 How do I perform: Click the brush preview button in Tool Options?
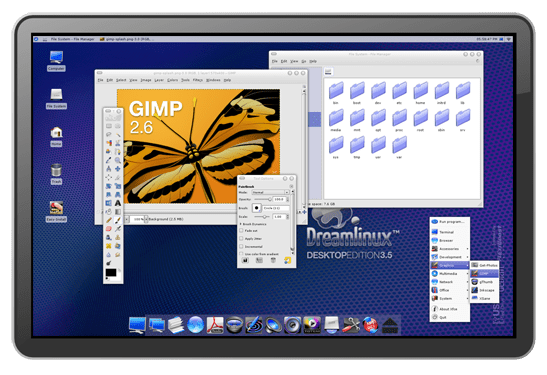[x=256, y=208]
